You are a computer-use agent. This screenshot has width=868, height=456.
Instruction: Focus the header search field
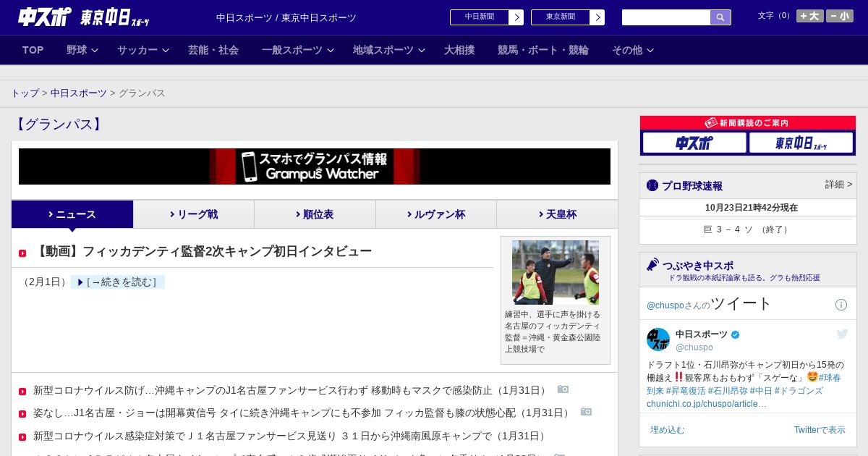pos(666,17)
